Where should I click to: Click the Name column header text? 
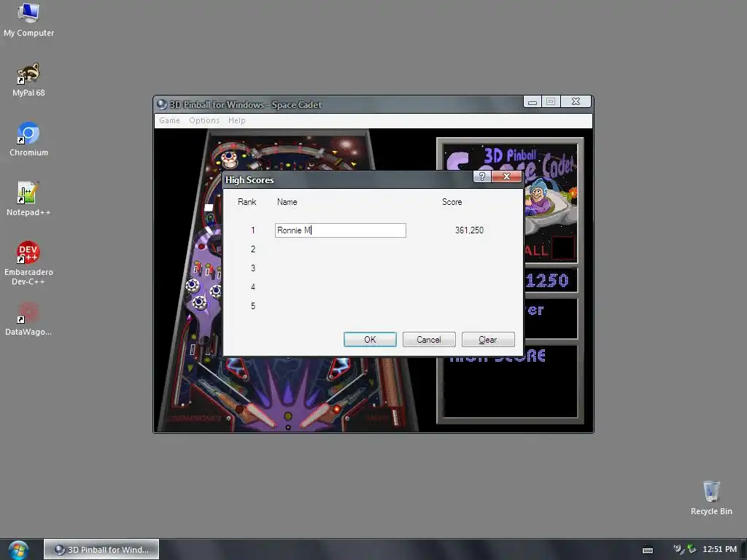[x=287, y=202]
